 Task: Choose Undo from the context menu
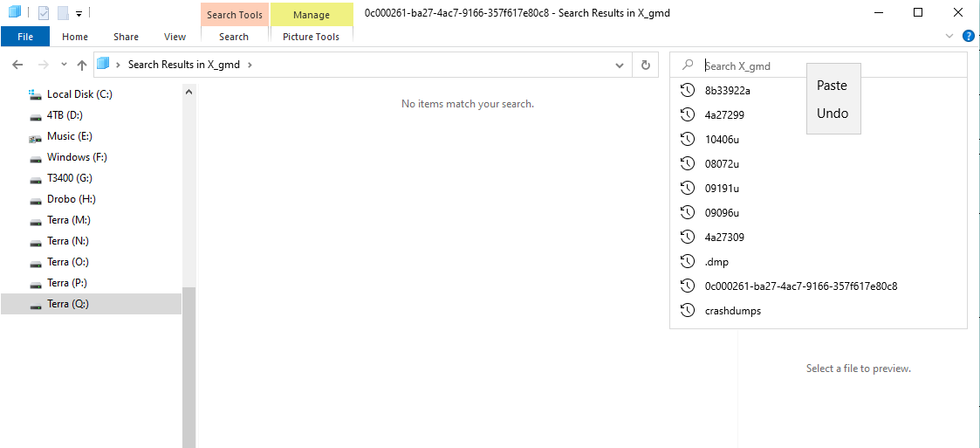click(833, 114)
